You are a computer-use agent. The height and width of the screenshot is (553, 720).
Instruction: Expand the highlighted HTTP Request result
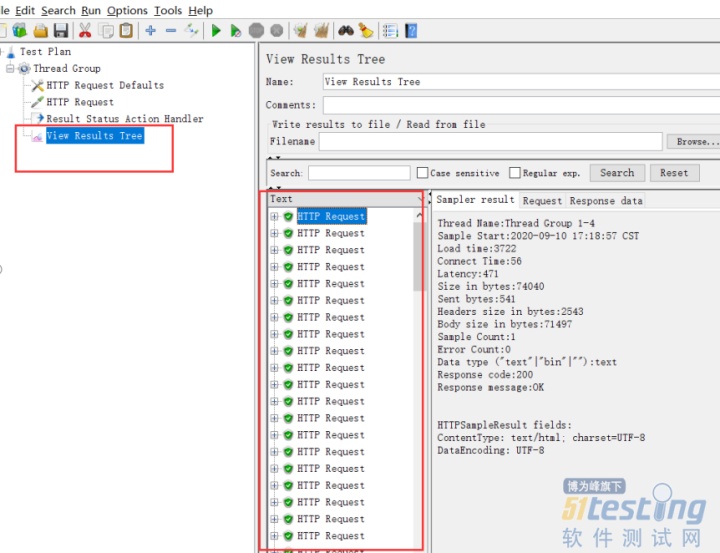pos(275,216)
